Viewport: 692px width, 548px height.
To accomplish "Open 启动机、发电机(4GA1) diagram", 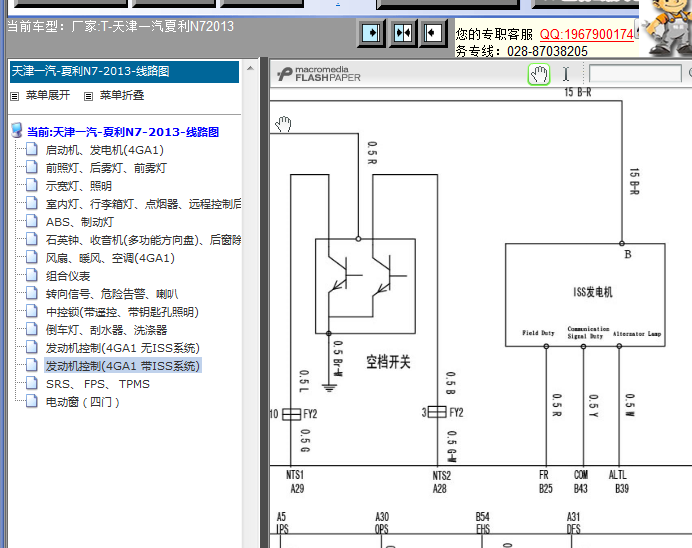I will [x=105, y=150].
